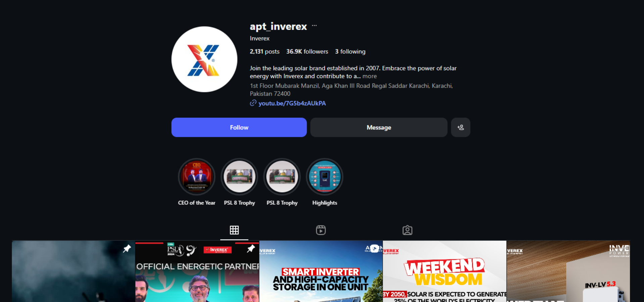644x302 pixels.
Task: View the 3 following list
Action: tap(350, 52)
